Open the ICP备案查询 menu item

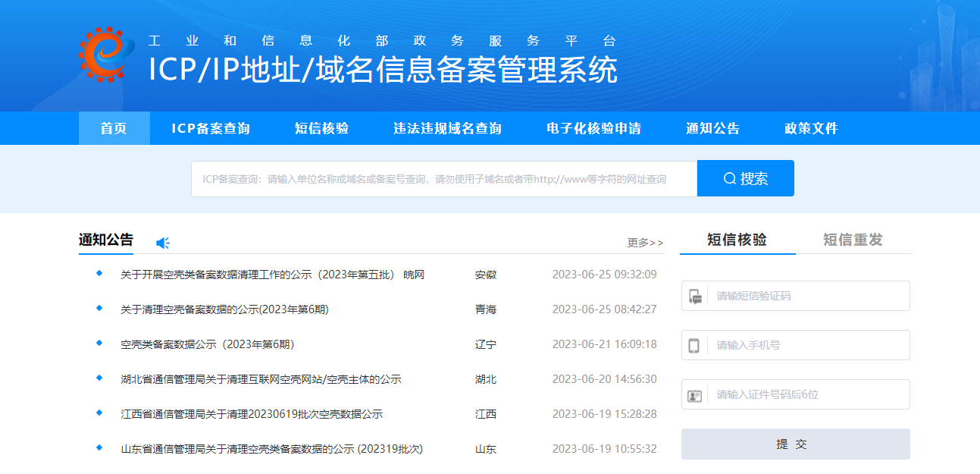click(x=211, y=128)
